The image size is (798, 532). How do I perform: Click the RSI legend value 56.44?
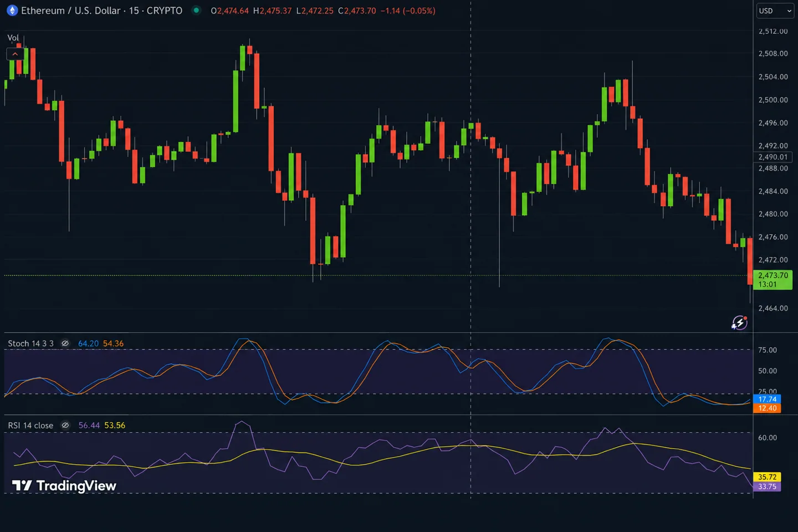click(x=89, y=426)
